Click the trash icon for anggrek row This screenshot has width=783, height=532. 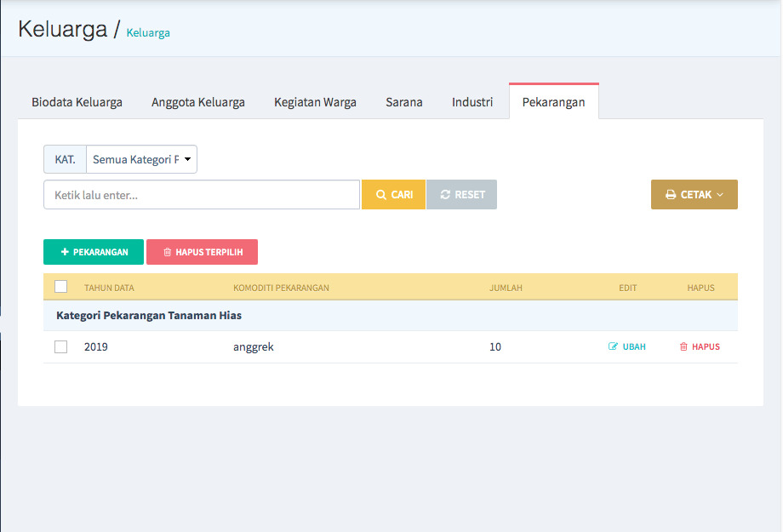click(x=683, y=347)
